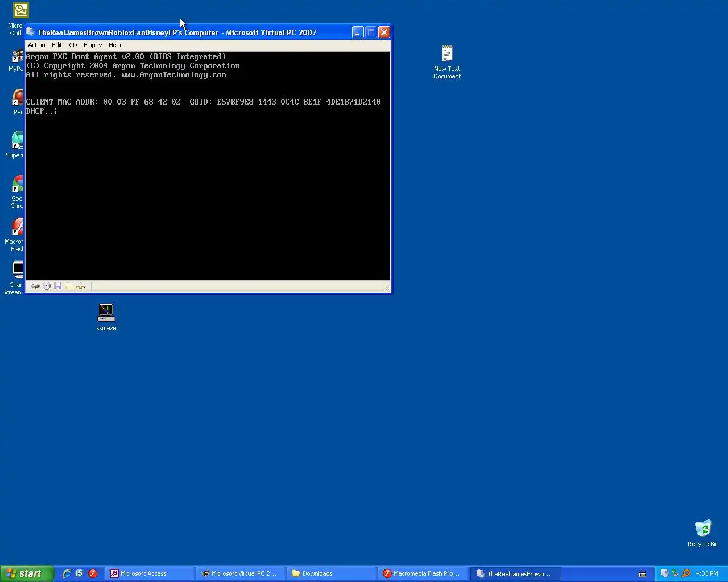Click inside the virtual machine console screen
Image resolution: width=728 pixels, height=582 pixels.
point(208,166)
